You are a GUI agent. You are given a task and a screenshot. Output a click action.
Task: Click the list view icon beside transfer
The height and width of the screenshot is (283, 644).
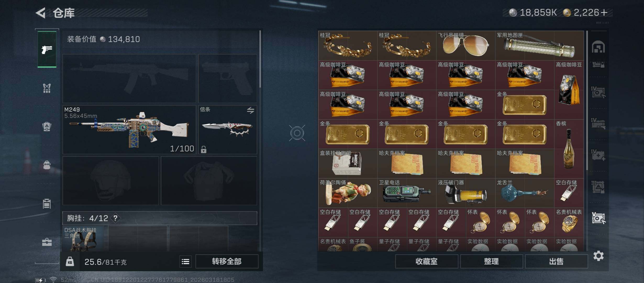(x=185, y=262)
